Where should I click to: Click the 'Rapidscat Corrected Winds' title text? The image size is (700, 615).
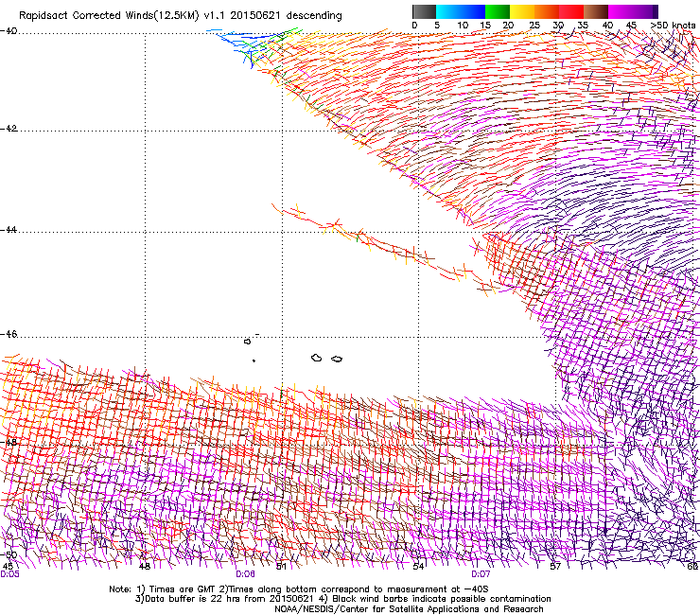[x=181, y=15]
